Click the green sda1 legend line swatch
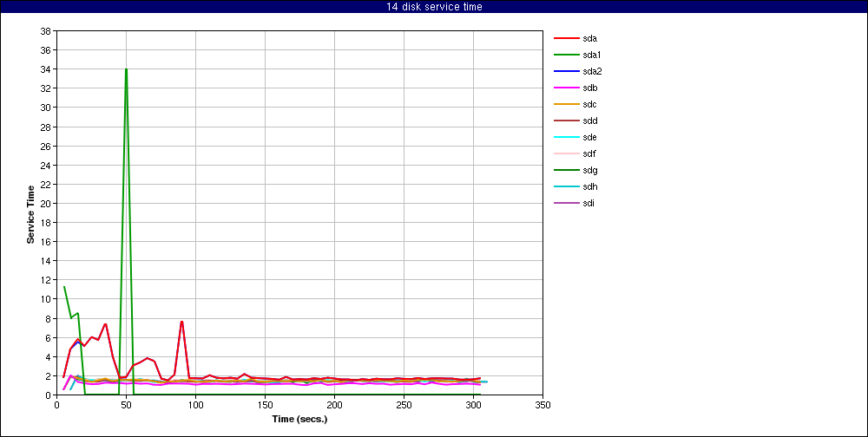Viewport: 868px width, 437px height. click(x=566, y=55)
